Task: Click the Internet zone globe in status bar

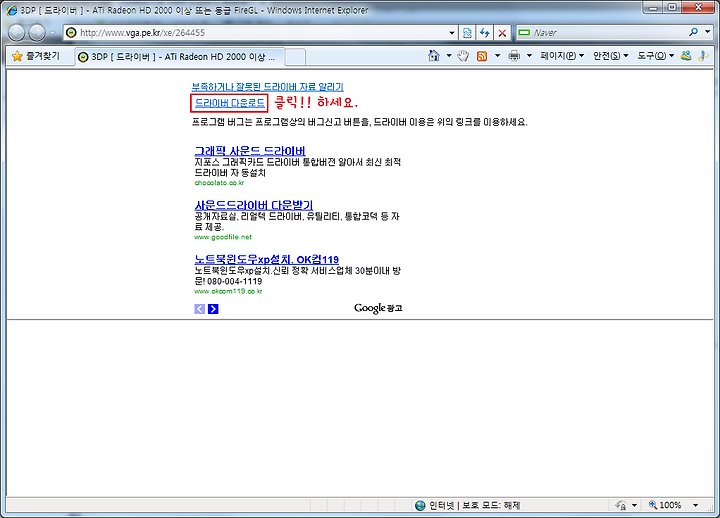Action: 420,506
